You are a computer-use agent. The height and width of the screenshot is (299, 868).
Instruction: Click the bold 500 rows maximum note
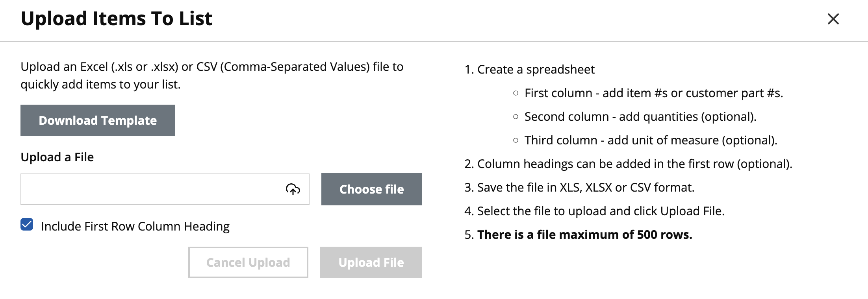tap(585, 234)
